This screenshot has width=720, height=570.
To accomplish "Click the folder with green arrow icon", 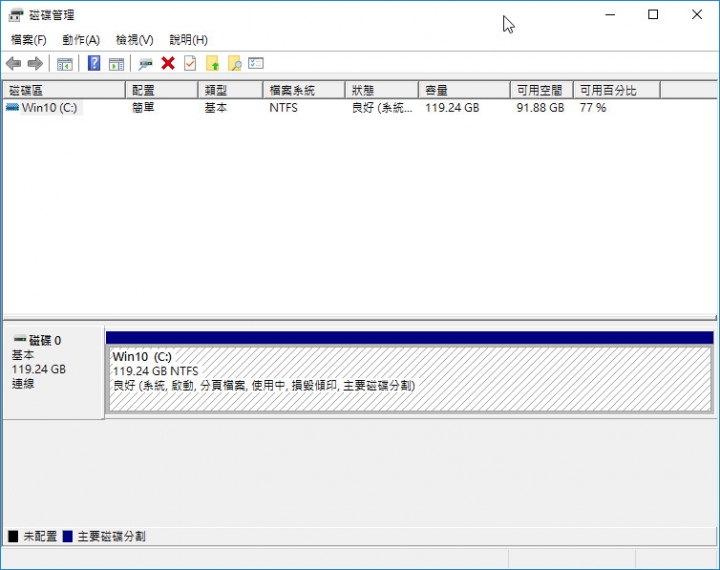I will click(x=213, y=63).
